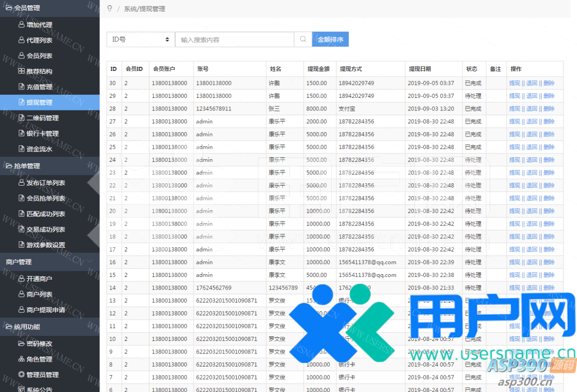
Task: Click the user icon beside 商户提现申请
Action: click(x=21, y=309)
